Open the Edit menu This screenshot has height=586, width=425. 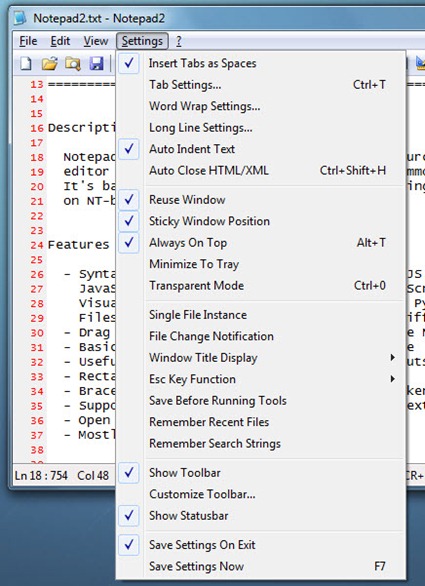tap(60, 41)
